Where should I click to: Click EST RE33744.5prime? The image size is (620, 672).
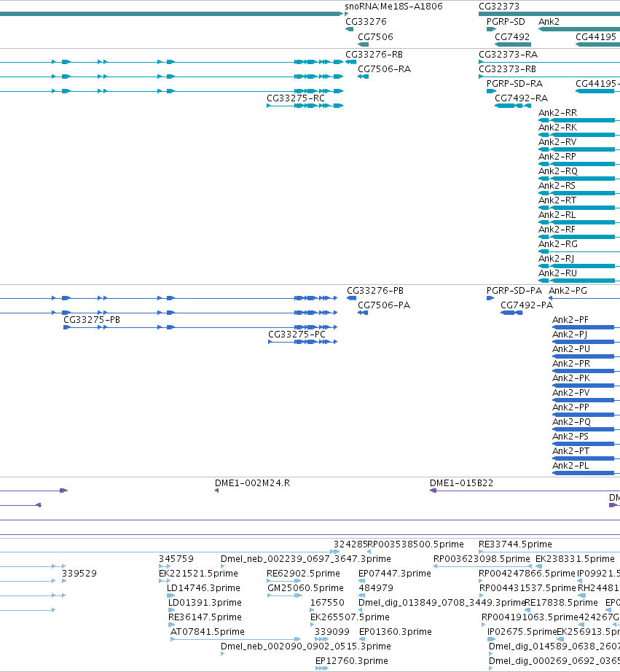point(515,544)
